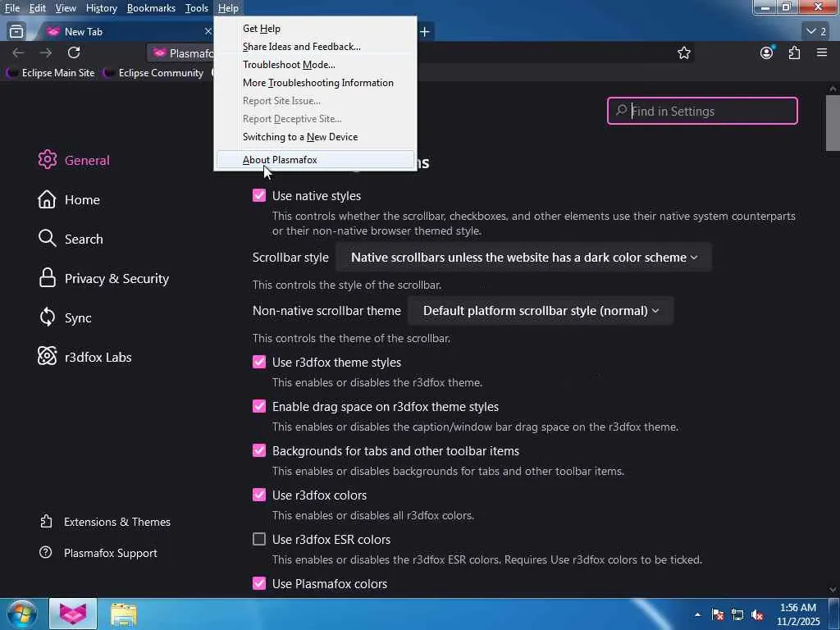The width and height of the screenshot is (840, 630).
Task: Open the Bookmarks menu
Action: tap(151, 8)
